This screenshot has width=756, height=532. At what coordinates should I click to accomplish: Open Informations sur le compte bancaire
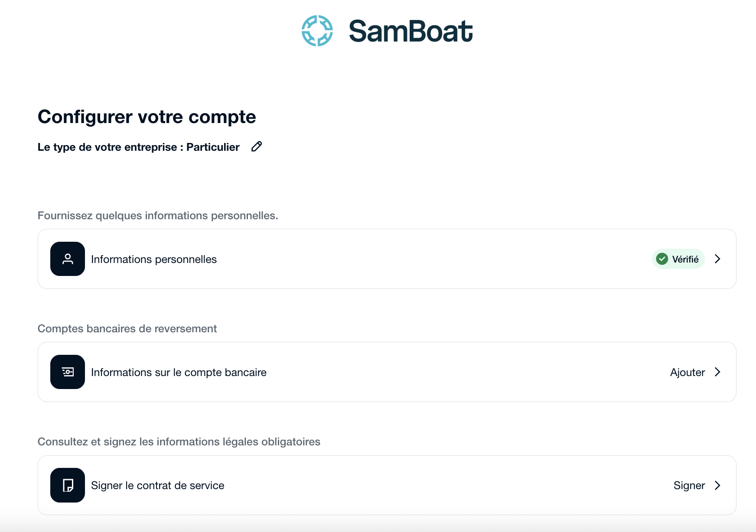179,373
